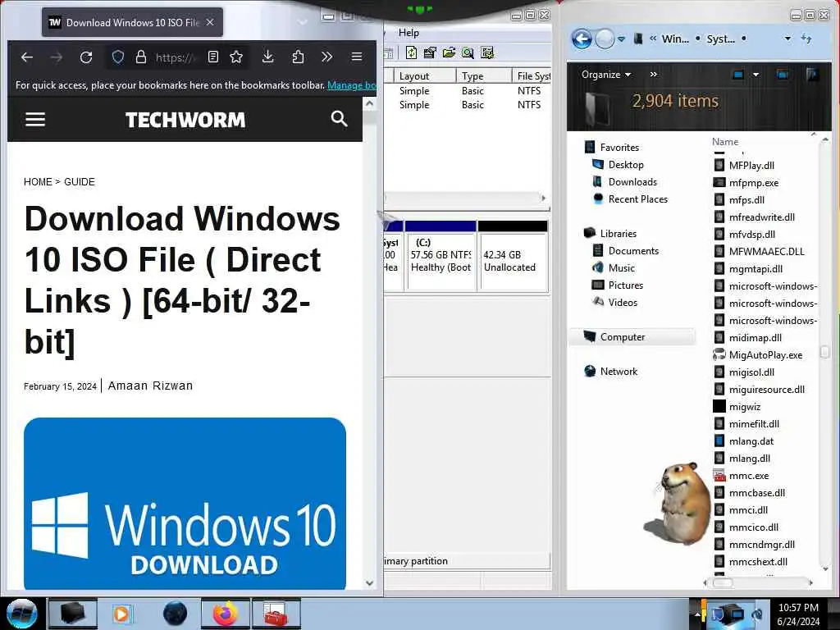Open recent locations dropdown in Explorer
This screenshot has height=630, width=840.
pos(622,39)
